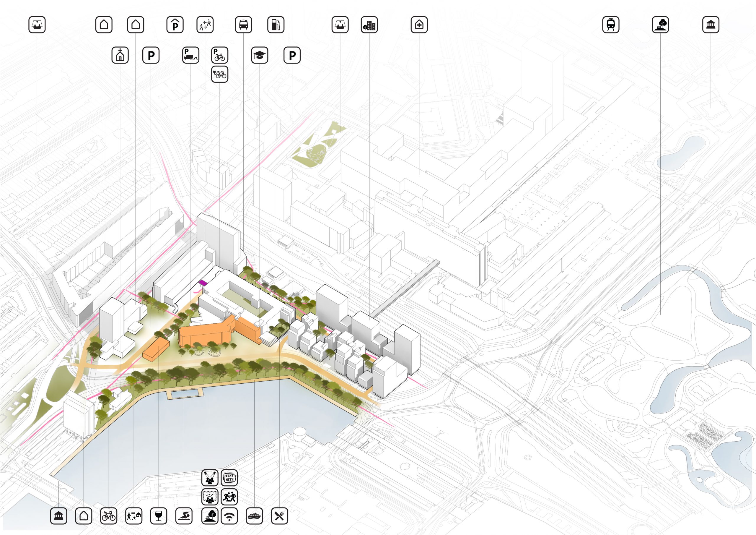
Task: Click the plain P parking icon beside the graduation cap
Action: [x=292, y=55]
